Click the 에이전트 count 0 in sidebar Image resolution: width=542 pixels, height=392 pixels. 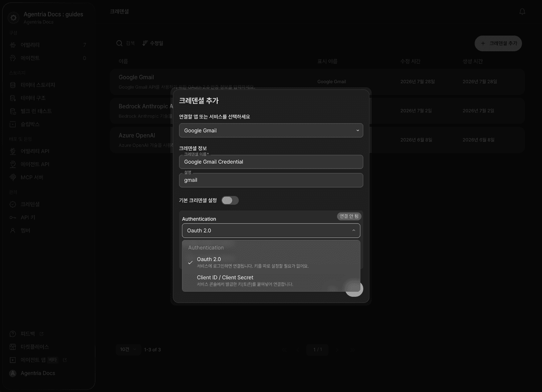click(x=84, y=58)
